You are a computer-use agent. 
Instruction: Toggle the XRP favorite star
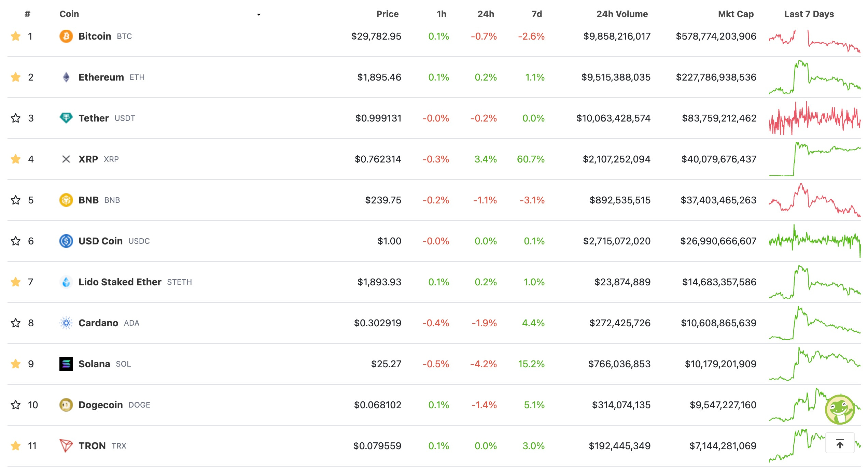coord(16,159)
